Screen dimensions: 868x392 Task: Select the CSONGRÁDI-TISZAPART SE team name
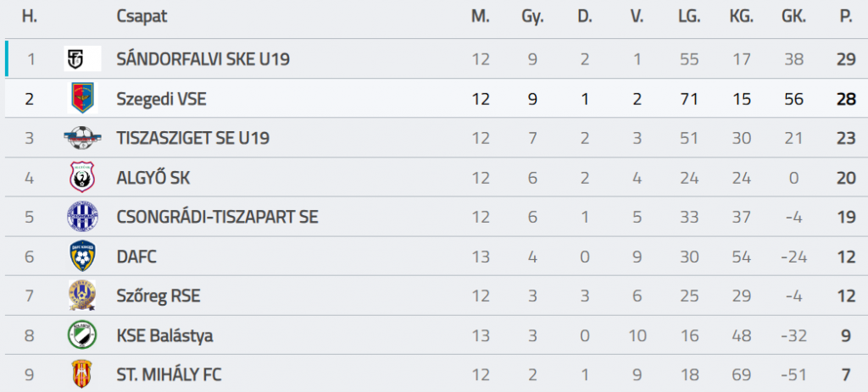(x=217, y=217)
